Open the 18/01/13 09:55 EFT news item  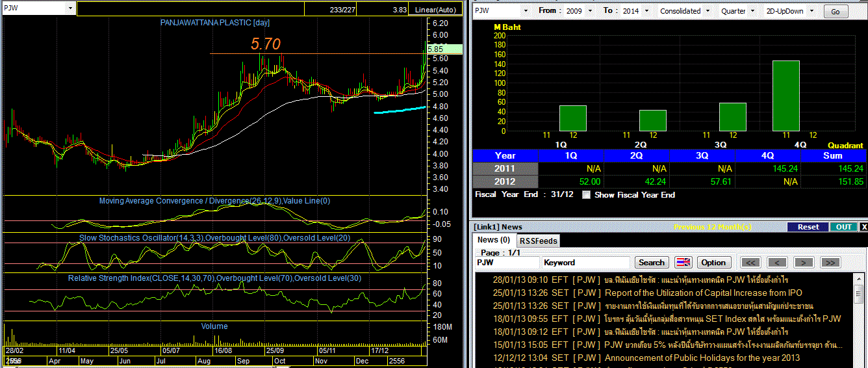(667, 319)
